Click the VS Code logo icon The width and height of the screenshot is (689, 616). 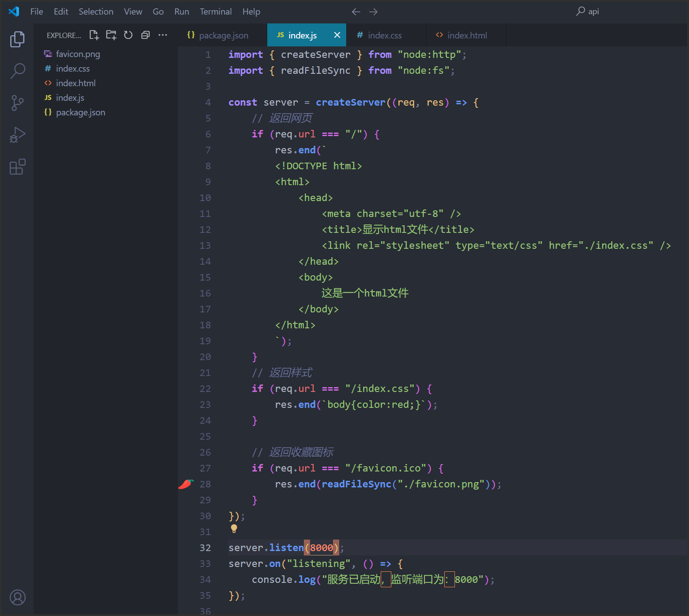click(14, 11)
